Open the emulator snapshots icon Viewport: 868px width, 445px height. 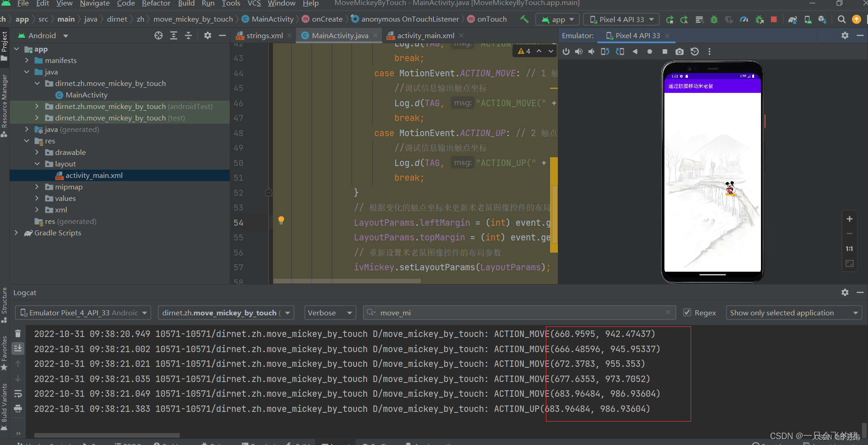click(695, 51)
